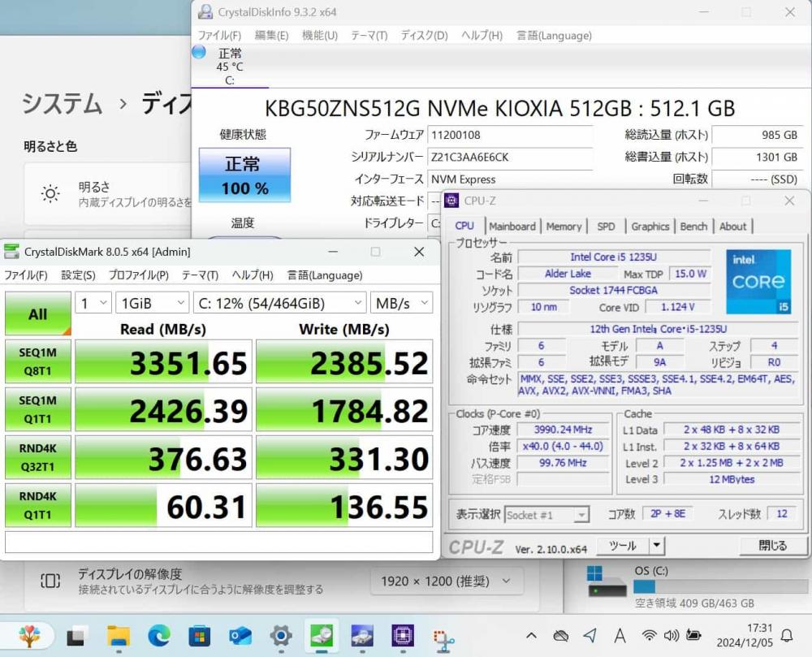Image resolution: width=812 pixels, height=657 pixels.
Task: Click CPU-Z title bar app icon
Action: (x=451, y=201)
